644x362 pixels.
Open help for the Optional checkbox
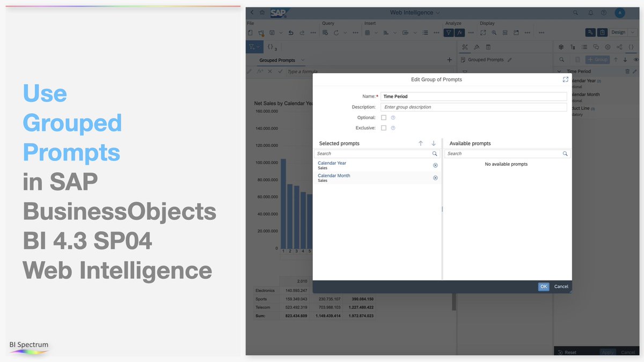click(x=393, y=117)
